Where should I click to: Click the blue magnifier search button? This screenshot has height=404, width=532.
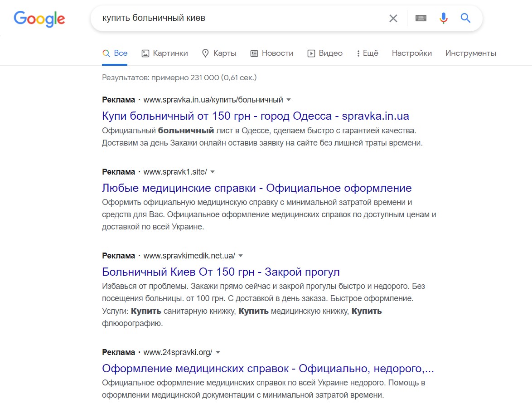pyautogui.click(x=465, y=18)
